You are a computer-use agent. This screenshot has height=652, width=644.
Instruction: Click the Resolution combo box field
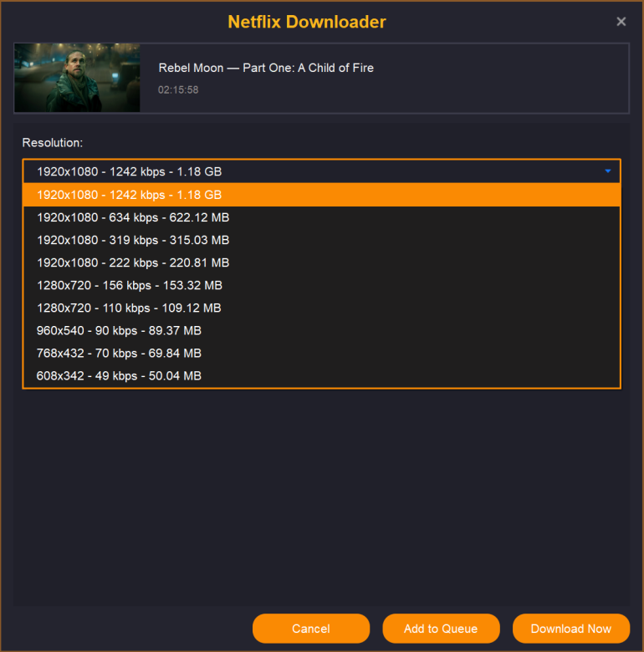(322, 171)
